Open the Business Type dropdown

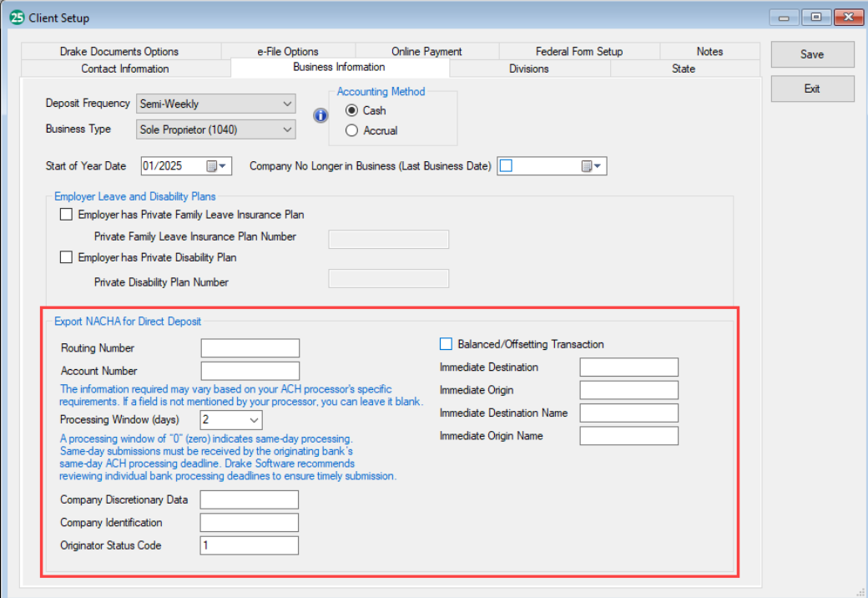pyautogui.click(x=287, y=129)
